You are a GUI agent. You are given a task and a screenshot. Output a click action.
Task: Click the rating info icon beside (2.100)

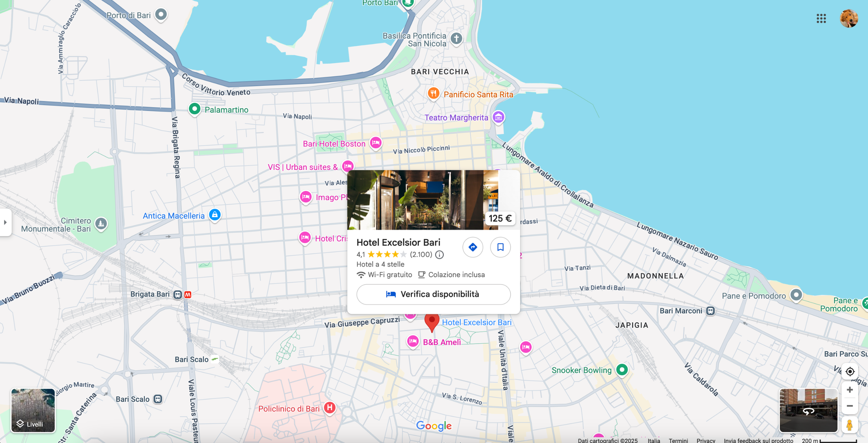click(x=439, y=255)
